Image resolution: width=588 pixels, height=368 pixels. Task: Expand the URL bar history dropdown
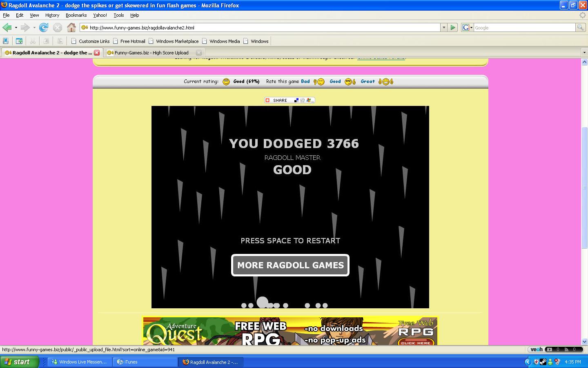(x=444, y=27)
